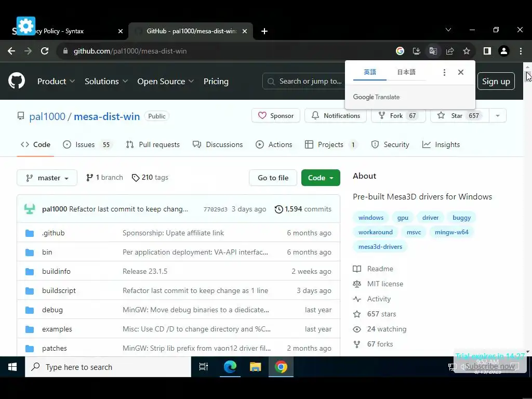Open the Windows Start menu
Viewport: 532px width, 399px height.
click(x=12, y=367)
